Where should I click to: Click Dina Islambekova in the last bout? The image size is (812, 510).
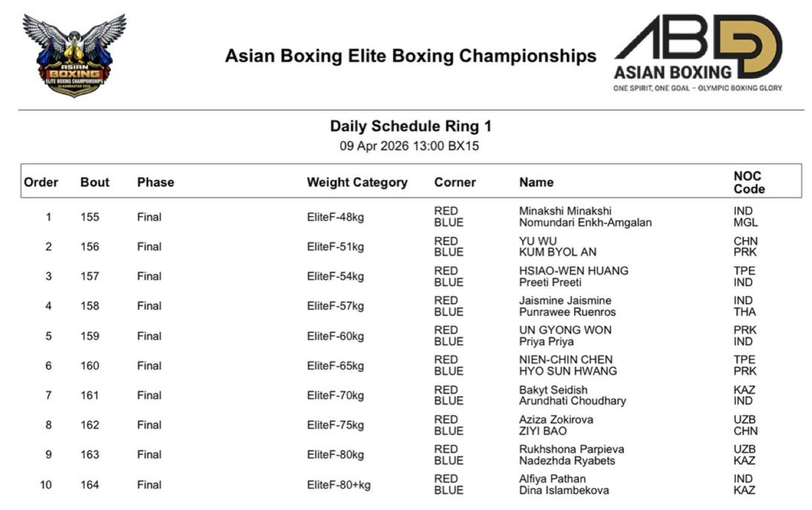click(x=564, y=490)
